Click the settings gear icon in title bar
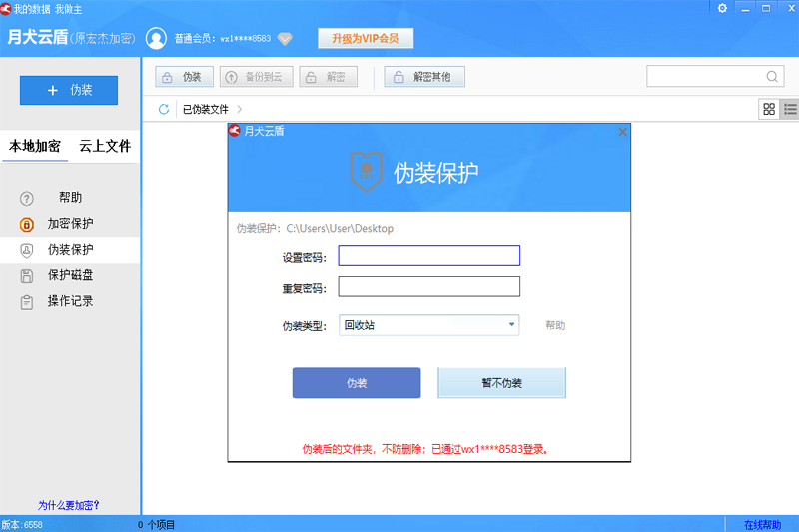Viewport: 799px width, 532px height. tap(722, 8)
